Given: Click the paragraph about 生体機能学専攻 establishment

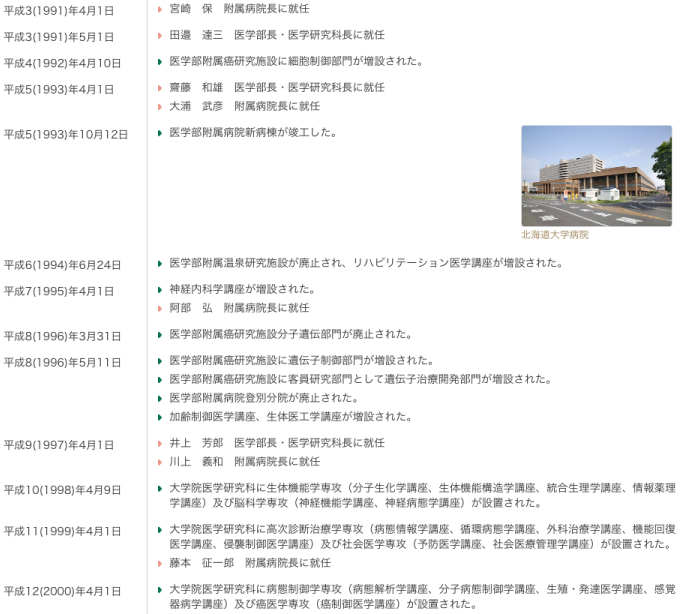Looking at the screenshot, I should [x=423, y=495].
